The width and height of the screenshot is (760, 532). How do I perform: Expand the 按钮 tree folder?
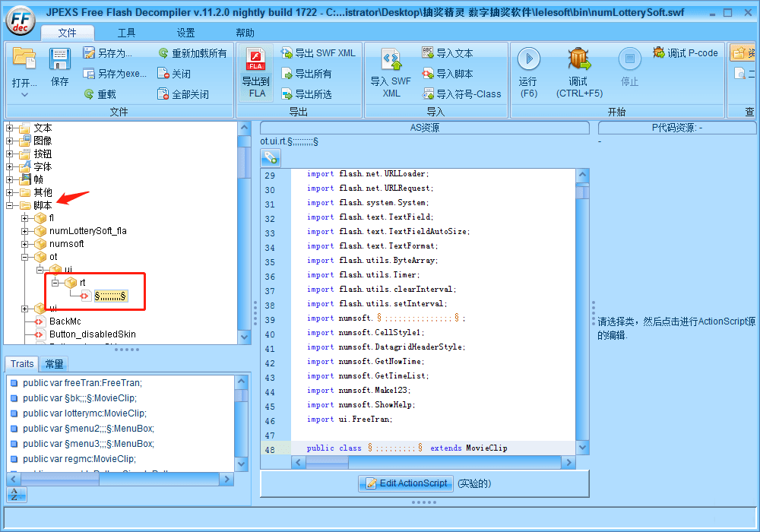pyautogui.click(x=9, y=154)
